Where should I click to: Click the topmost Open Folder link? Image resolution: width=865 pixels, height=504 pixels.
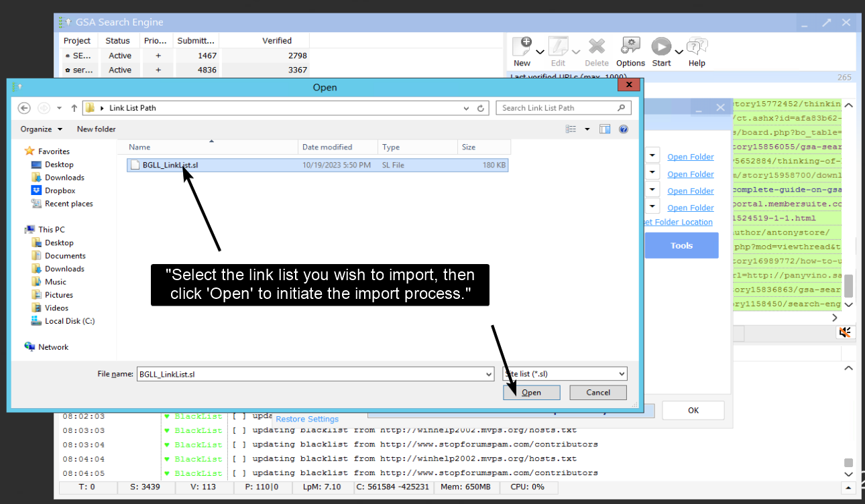pyautogui.click(x=691, y=157)
